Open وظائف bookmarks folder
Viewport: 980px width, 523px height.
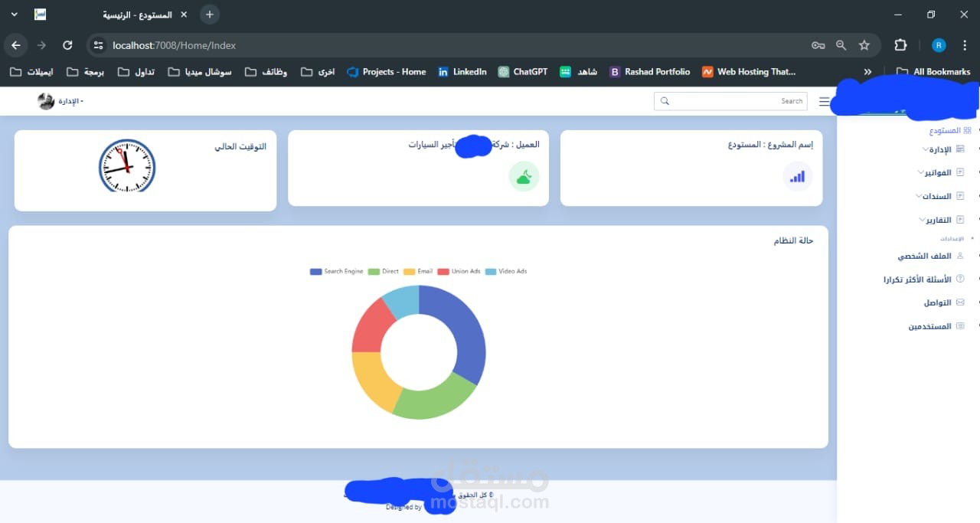pyautogui.click(x=266, y=72)
